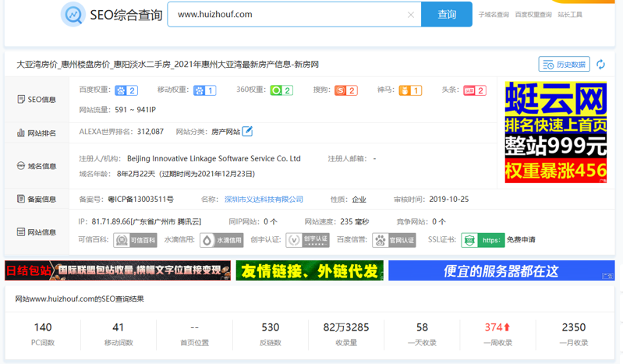This screenshot has height=364, width=623.
Task: Click the 360 weight badge
Action: coord(281,90)
